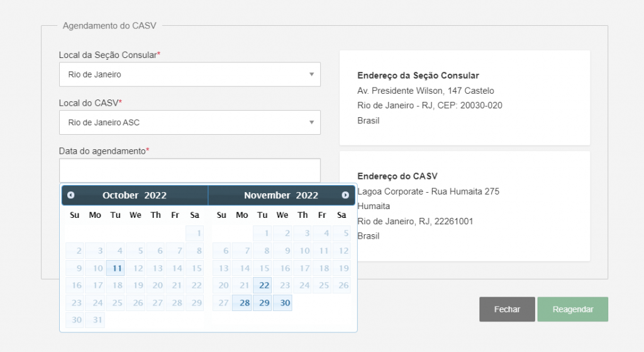Open the Local da Seção Consular dropdown
This screenshot has height=352, width=644.
pos(189,74)
